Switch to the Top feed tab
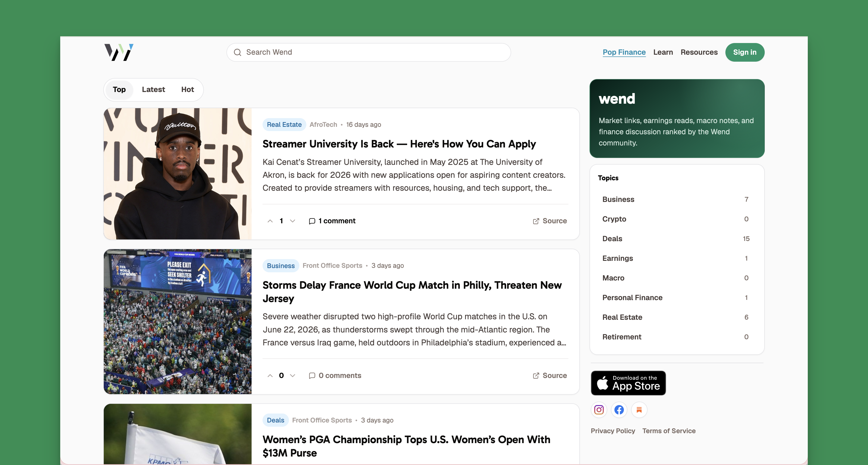Screen dimensions: 868x465 tap(119, 90)
